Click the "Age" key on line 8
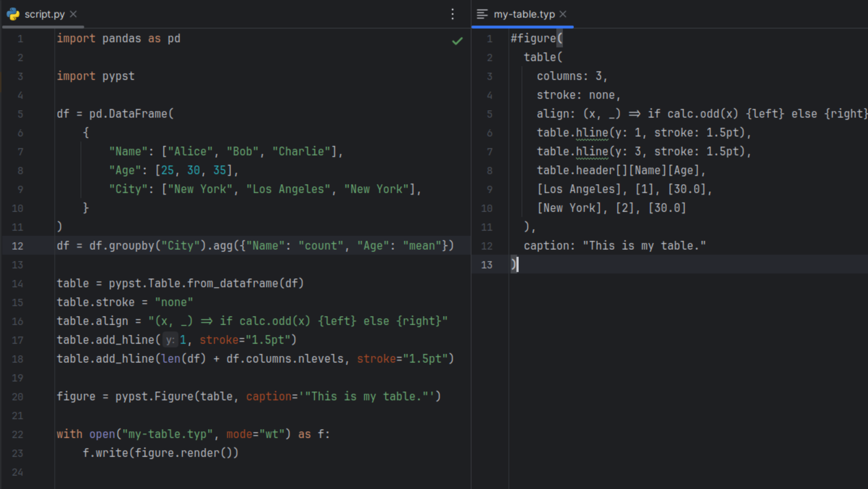Viewport: 868px width, 489px height. tap(125, 170)
